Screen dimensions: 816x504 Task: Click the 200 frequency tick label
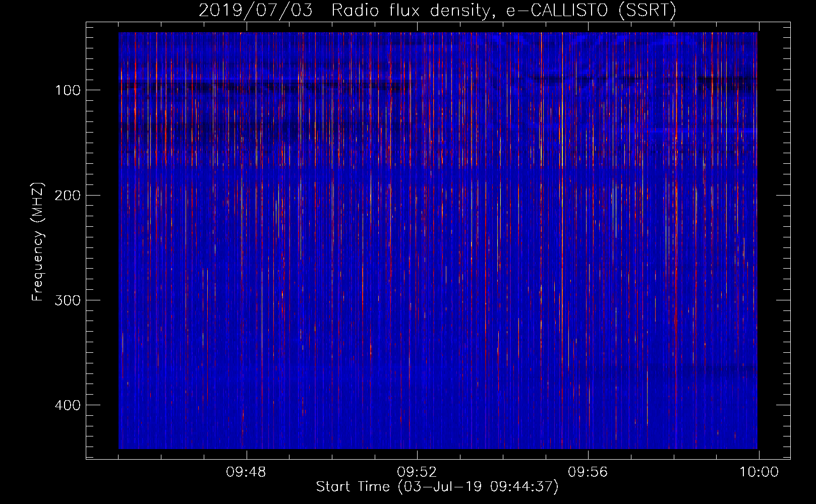68,195
